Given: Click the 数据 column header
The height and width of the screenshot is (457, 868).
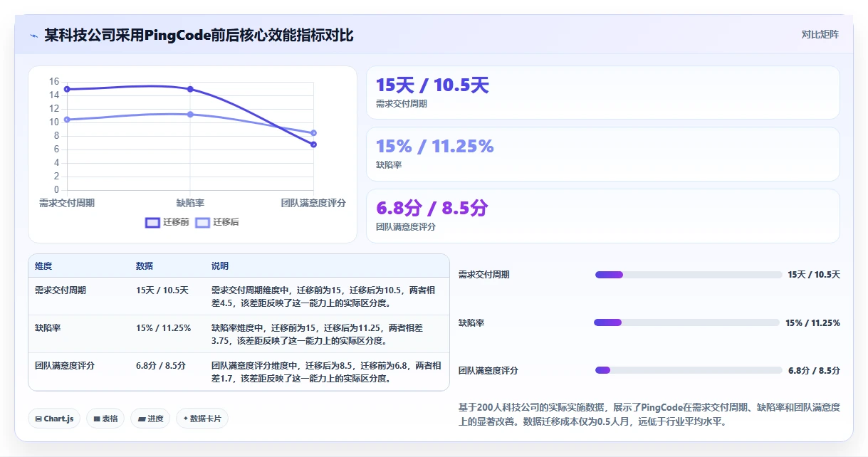Looking at the screenshot, I should (145, 266).
